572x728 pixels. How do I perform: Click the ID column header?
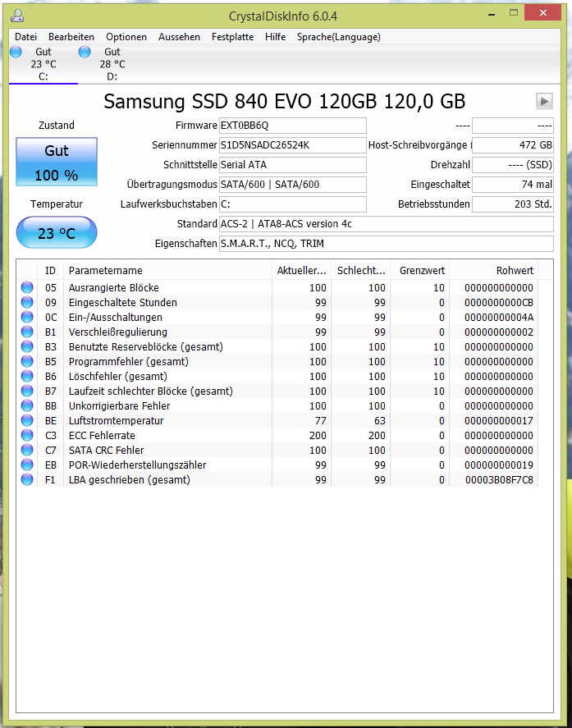[50, 270]
